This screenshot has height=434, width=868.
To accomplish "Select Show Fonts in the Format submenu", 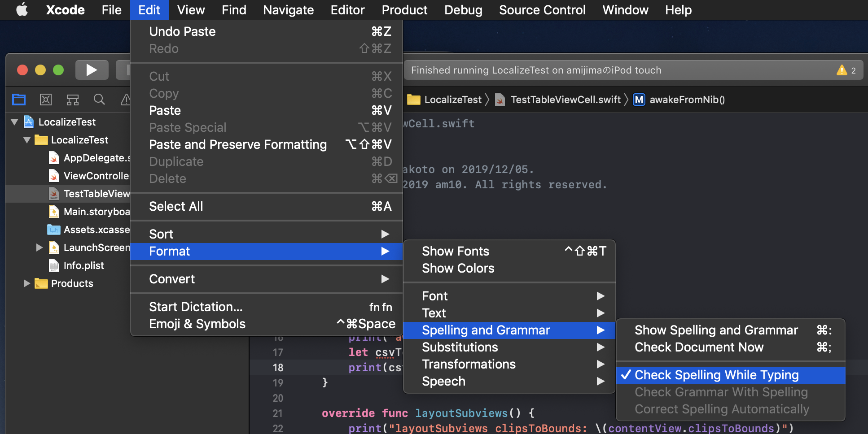I will (x=456, y=251).
